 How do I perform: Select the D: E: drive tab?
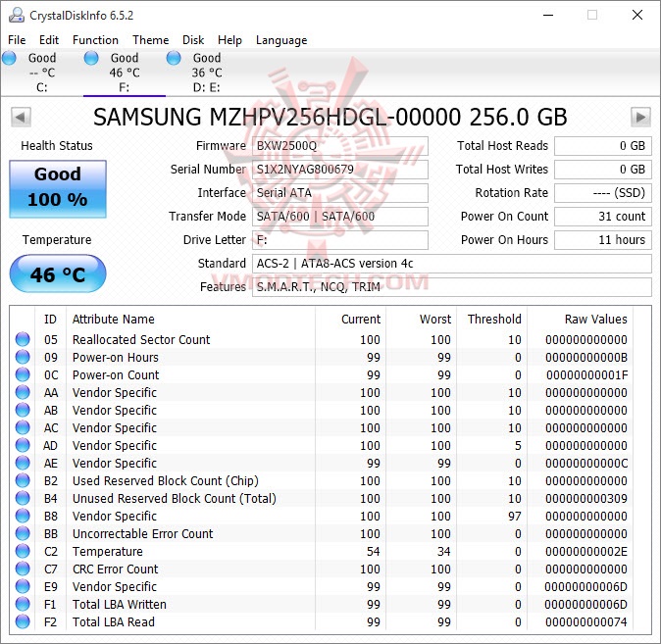(207, 73)
